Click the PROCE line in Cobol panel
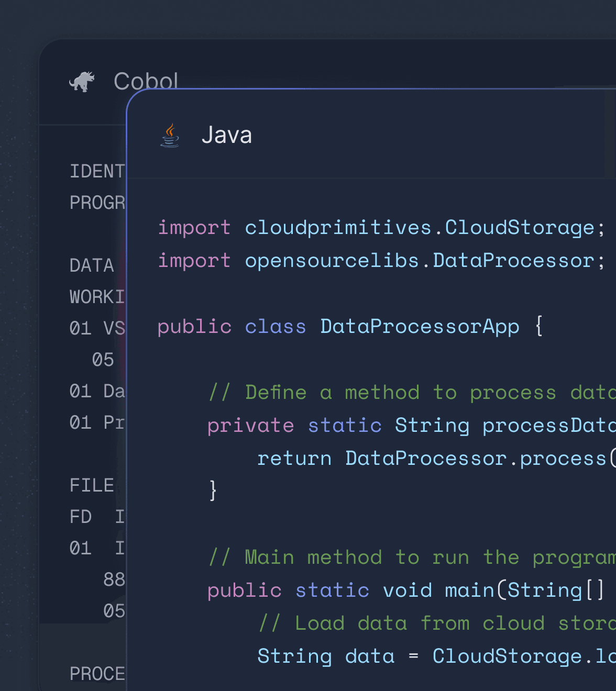The width and height of the screenshot is (616, 691). coord(97,674)
